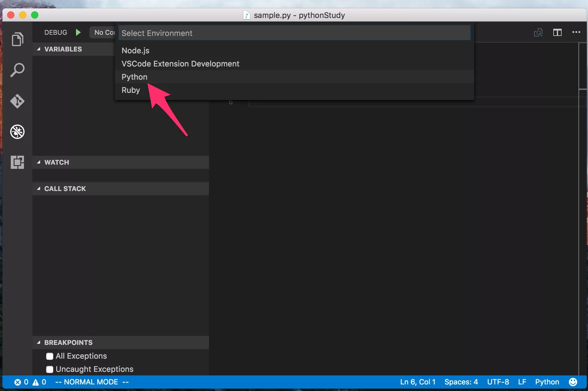Open the No Configuration debug dropdown

[x=103, y=32]
